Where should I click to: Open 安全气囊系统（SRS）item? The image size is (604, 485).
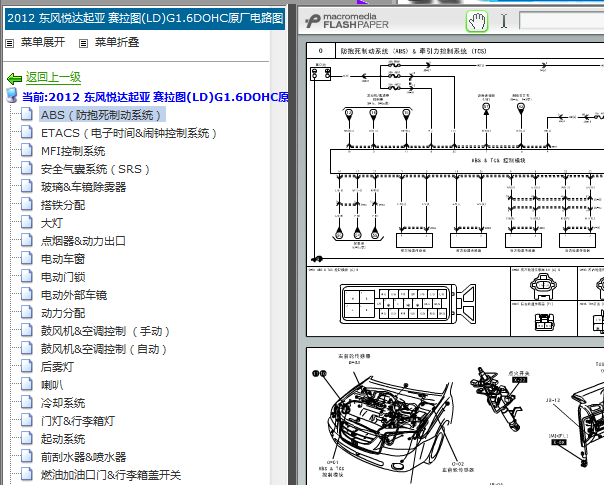click(x=95, y=169)
